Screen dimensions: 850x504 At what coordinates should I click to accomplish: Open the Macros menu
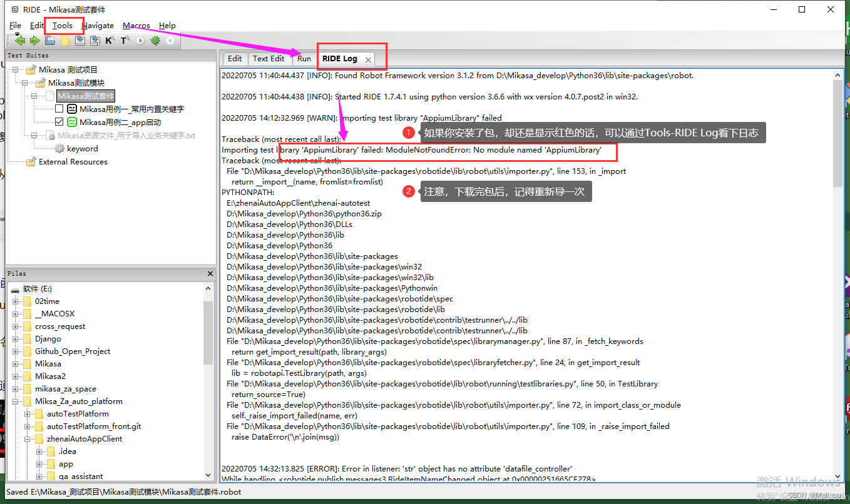click(x=136, y=26)
